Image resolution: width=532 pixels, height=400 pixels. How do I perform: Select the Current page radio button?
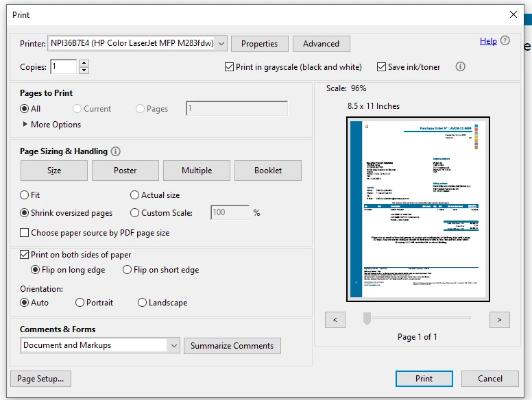click(77, 108)
